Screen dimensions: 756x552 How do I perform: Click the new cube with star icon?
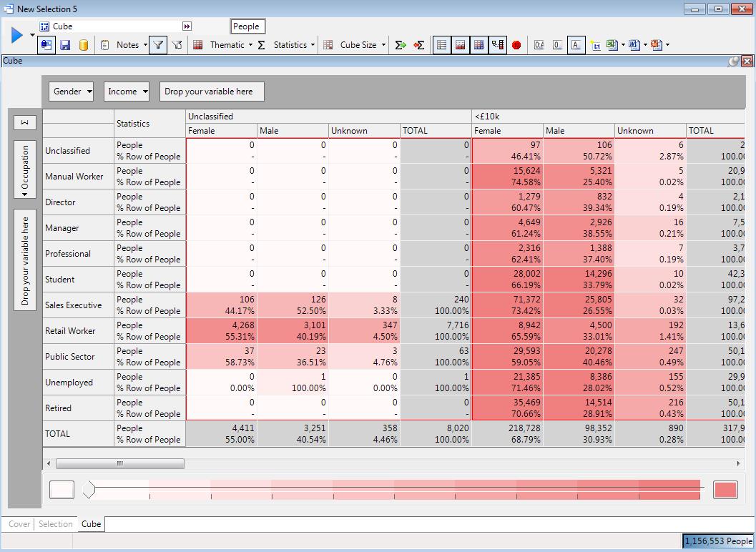(x=596, y=45)
